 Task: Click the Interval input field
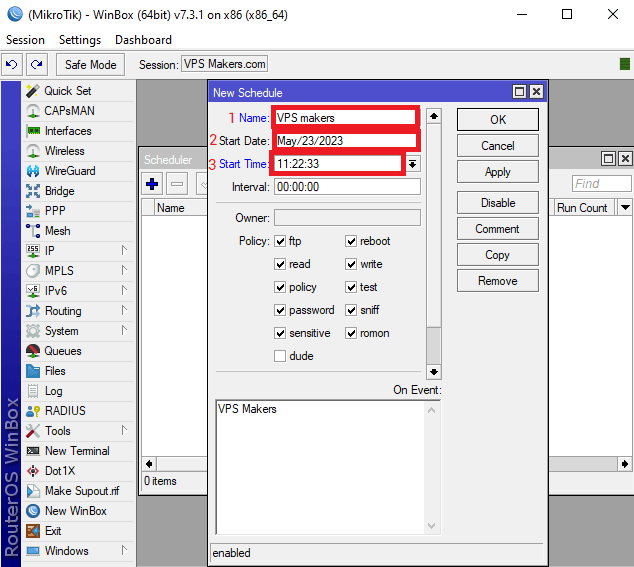click(347, 187)
